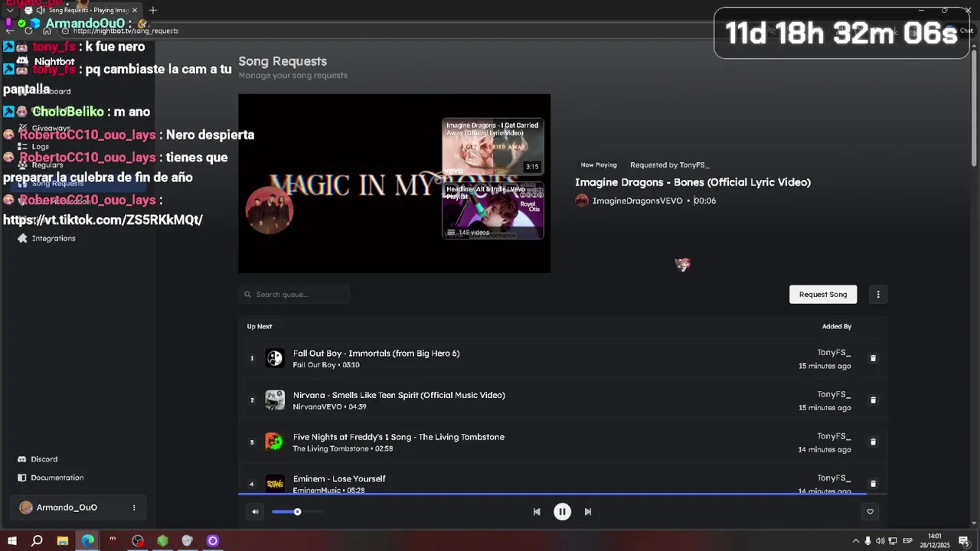The image size is (980, 551).
Task: Click 'Requested by TonyFS_' label
Action: 669,165
